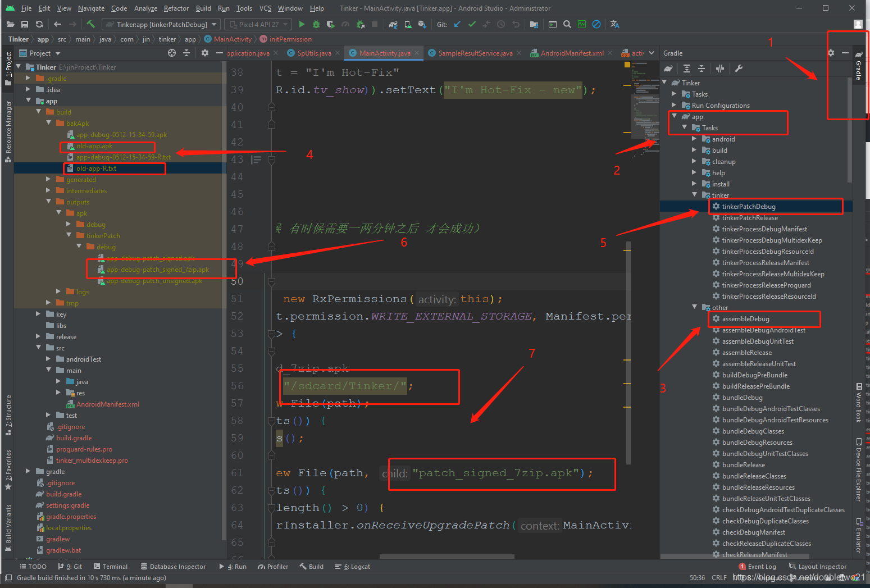Toggle the Structure tool window
870x588 pixels.
coord(8,415)
